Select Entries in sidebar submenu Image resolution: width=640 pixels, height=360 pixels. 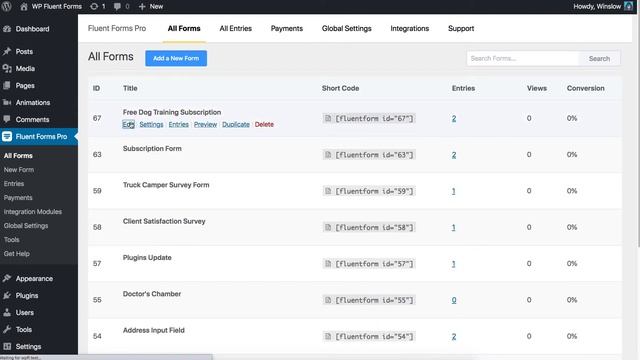[14, 184]
